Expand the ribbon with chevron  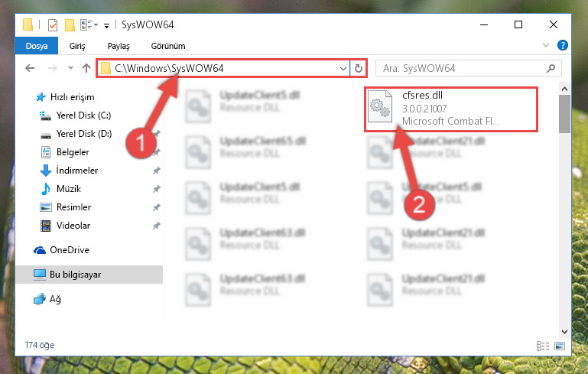click(546, 45)
